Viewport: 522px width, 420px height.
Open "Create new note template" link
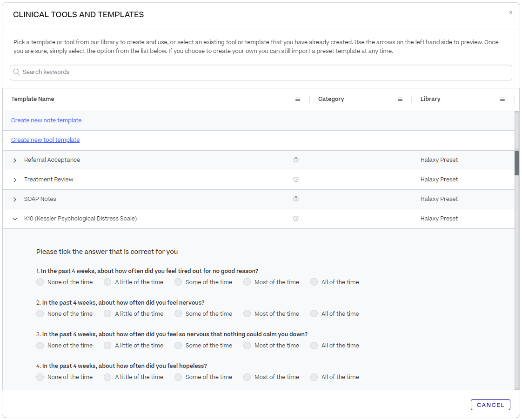point(46,120)
